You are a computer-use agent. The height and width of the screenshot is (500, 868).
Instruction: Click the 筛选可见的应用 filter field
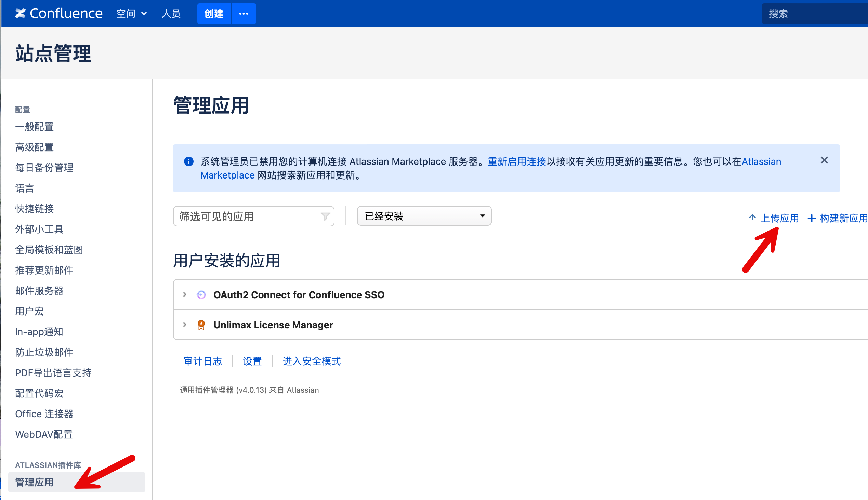(247, 216)
